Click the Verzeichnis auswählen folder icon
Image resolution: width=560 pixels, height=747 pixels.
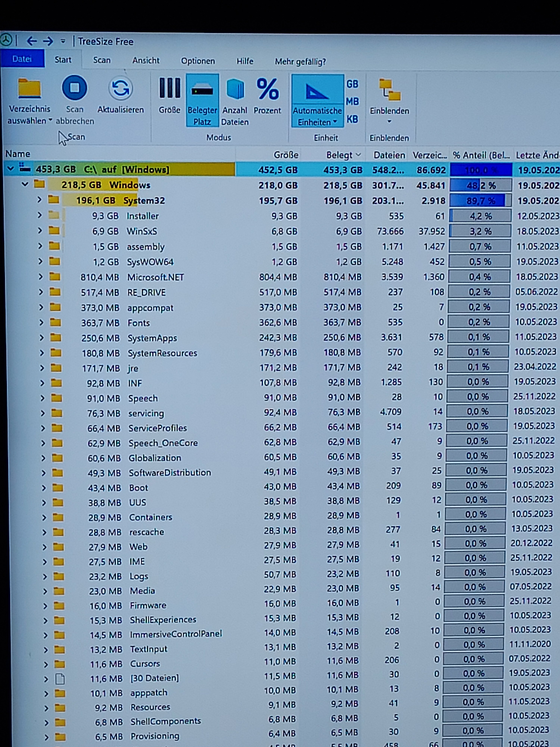[29, 89]
